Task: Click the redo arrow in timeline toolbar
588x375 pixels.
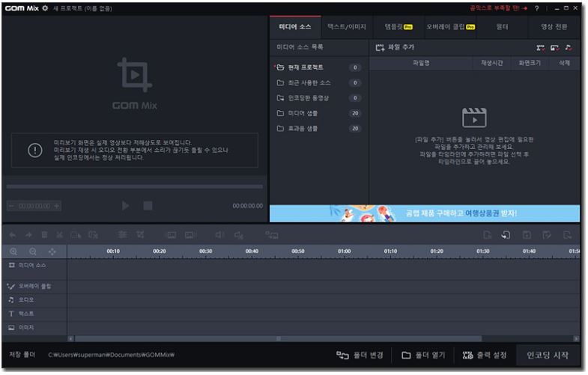Action: click(28, 235)
